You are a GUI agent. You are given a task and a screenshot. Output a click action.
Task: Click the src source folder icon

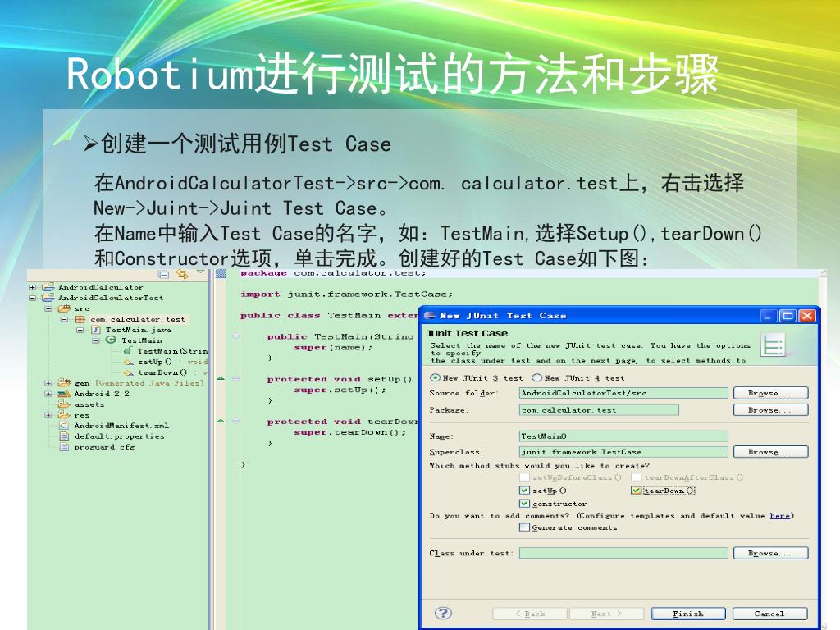click(x=64, y=308)
